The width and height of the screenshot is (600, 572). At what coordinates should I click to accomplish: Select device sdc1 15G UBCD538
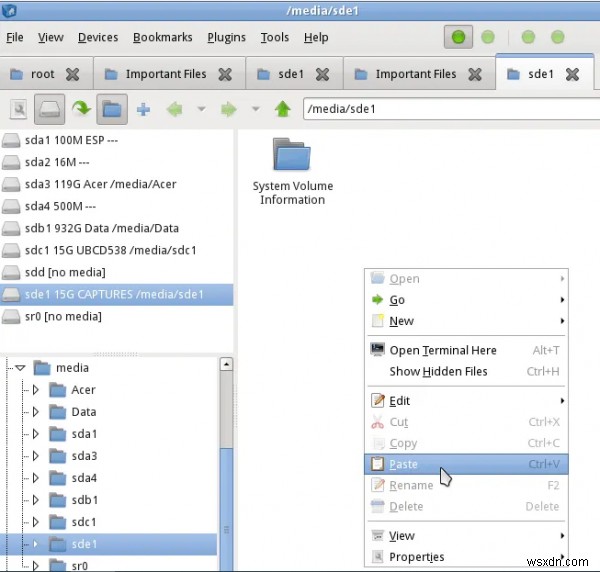click(116, 251)
